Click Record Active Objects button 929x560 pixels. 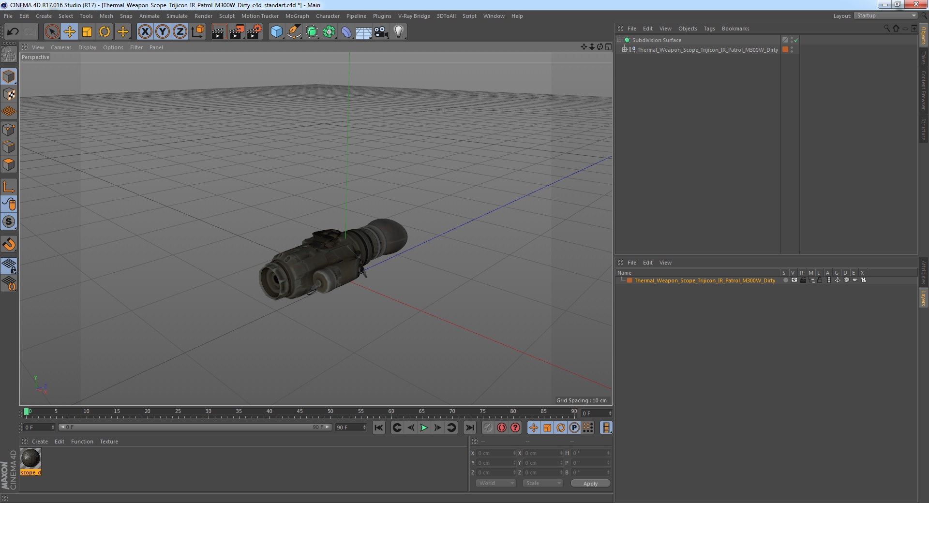pos(488,427)
